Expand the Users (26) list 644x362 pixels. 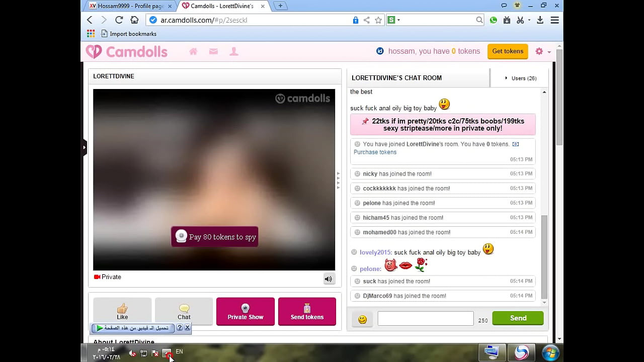click(x=521, y=78)
